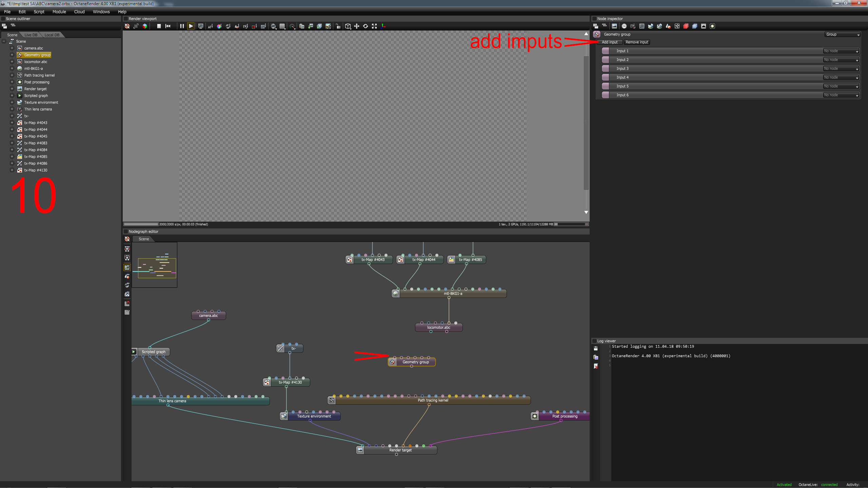
Task: Open the Group type dropdown
Action: point(843,34)
